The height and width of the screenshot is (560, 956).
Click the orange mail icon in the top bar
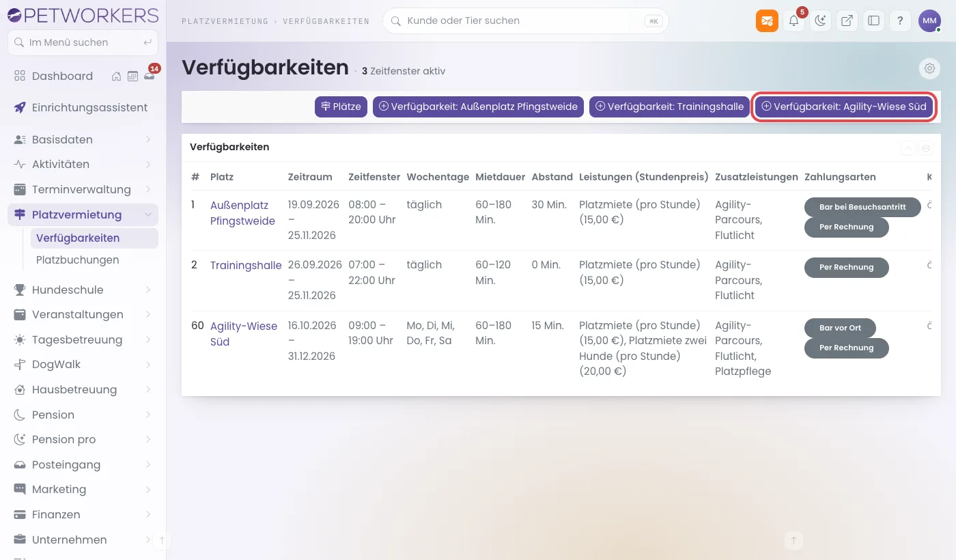[767, 20]
